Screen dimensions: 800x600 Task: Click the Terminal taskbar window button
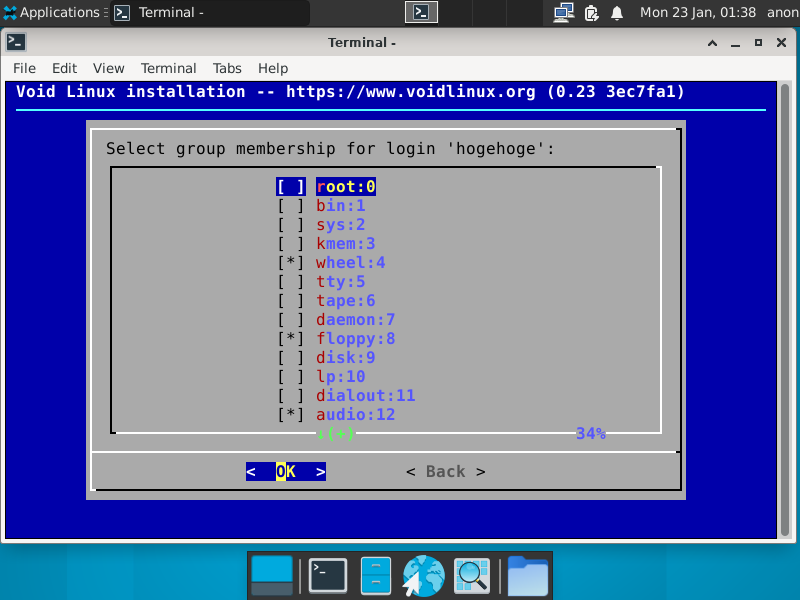tap(210, 12)
